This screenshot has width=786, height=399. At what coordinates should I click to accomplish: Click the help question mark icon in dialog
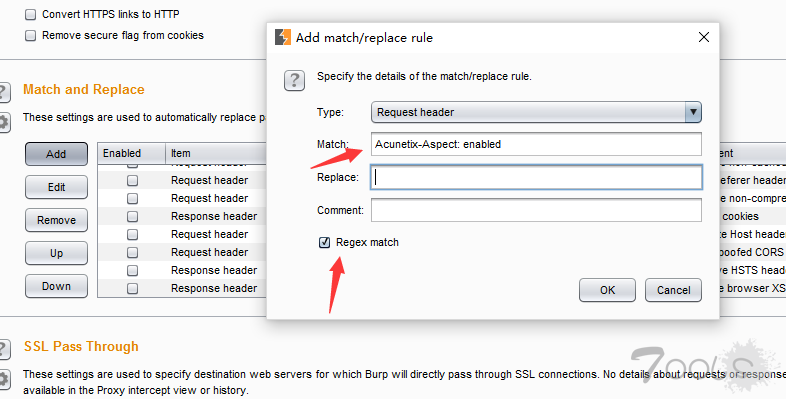pyautogui.click(x=294, y=80)
